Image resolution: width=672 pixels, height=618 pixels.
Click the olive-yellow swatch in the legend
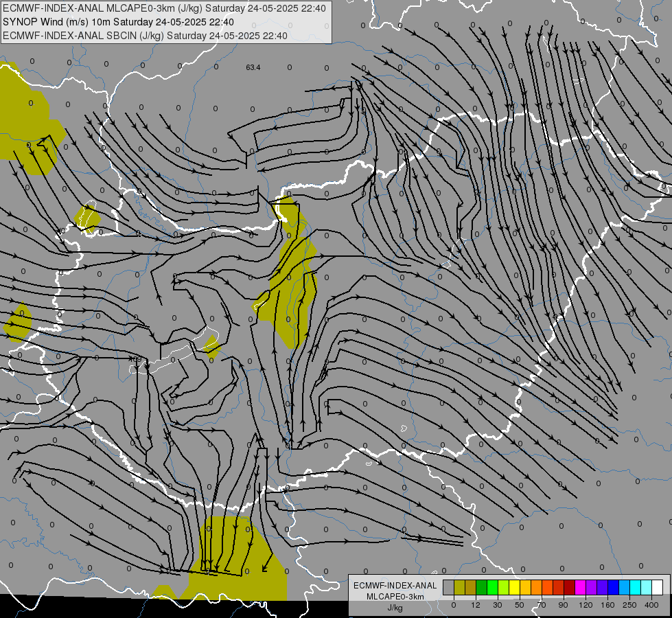(459, 588)
